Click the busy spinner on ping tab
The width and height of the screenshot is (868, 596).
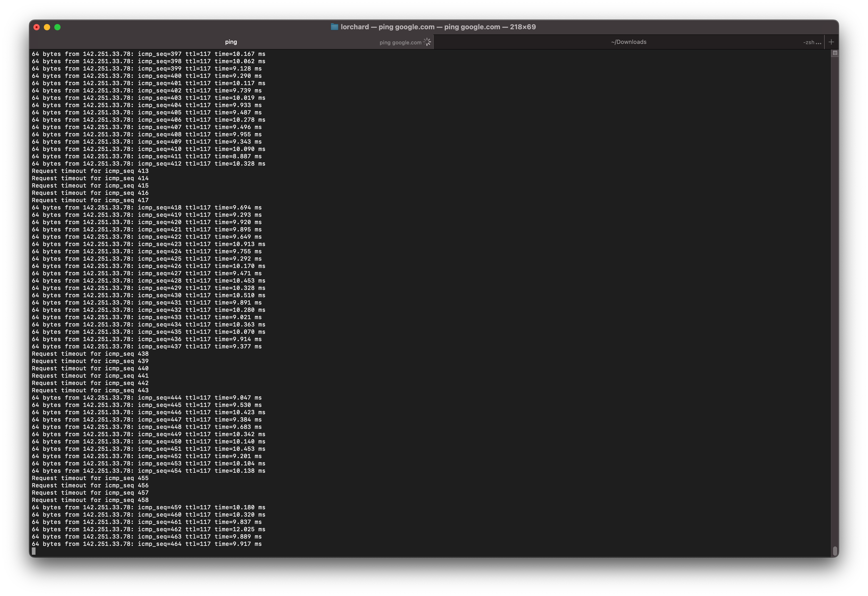click(x=427, y=42)
